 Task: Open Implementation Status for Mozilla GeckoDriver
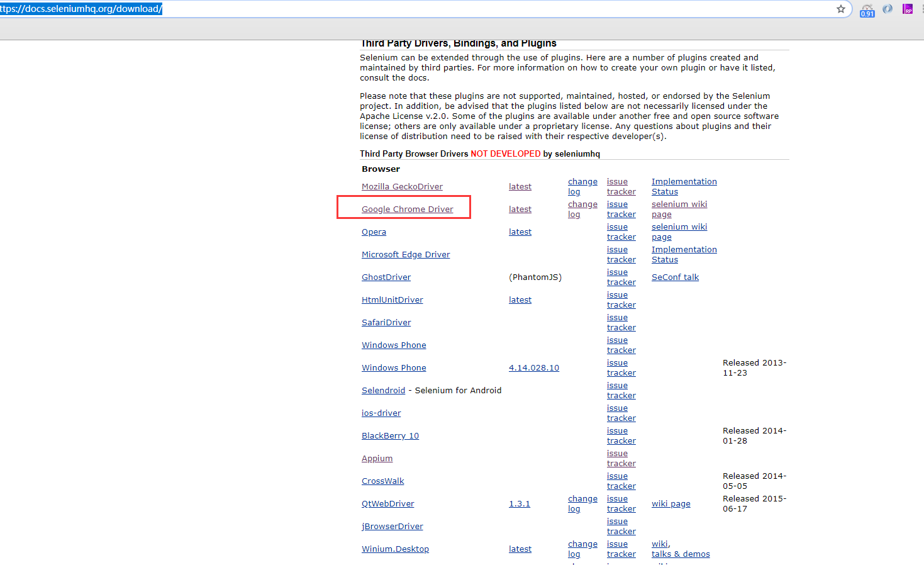pos(684,186)
